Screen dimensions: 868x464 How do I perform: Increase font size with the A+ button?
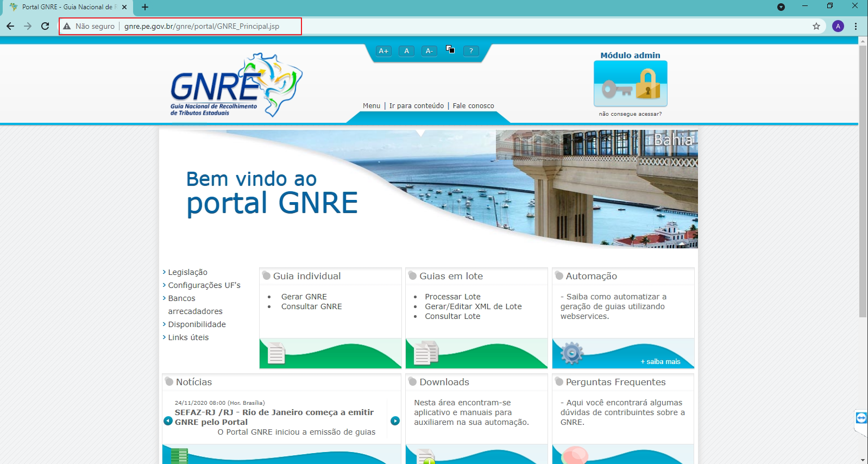tap(384, 51)
